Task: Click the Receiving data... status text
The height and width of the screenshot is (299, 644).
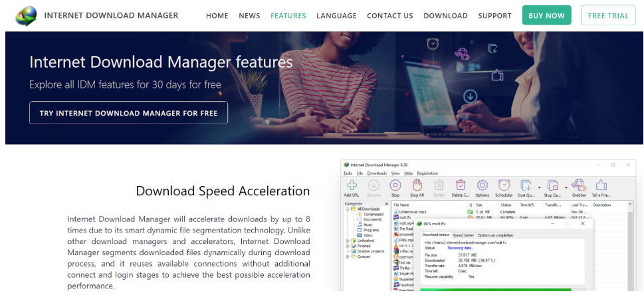Action: pyautogui.click(x=461, y=248)
